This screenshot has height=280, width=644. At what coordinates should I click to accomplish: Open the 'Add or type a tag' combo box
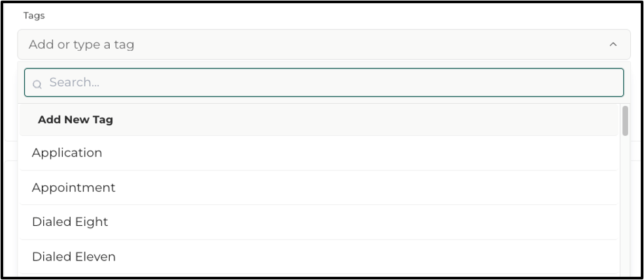pyautogui.click(x=324, y=44)
